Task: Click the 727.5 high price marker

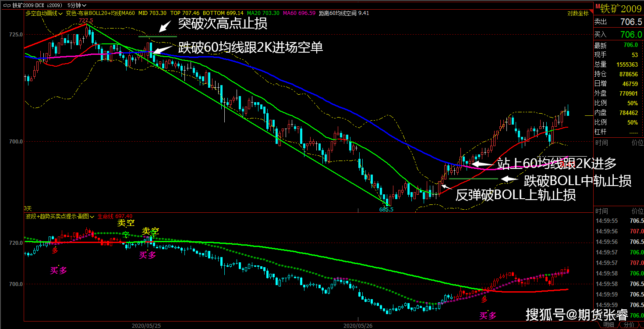Action: pos(86,21)
